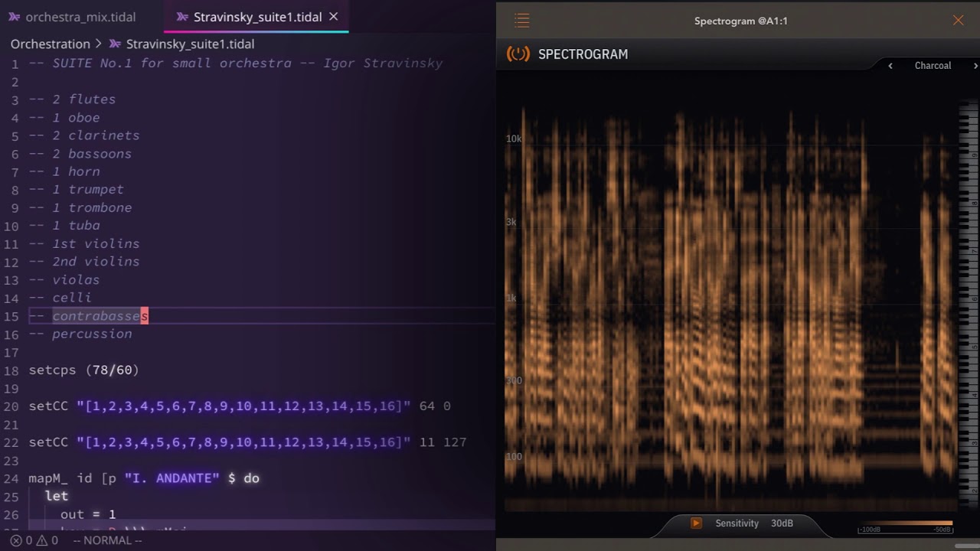Open the errors count in status bar
The width and height of the screenshot is (980, 551).
[21, 540]
